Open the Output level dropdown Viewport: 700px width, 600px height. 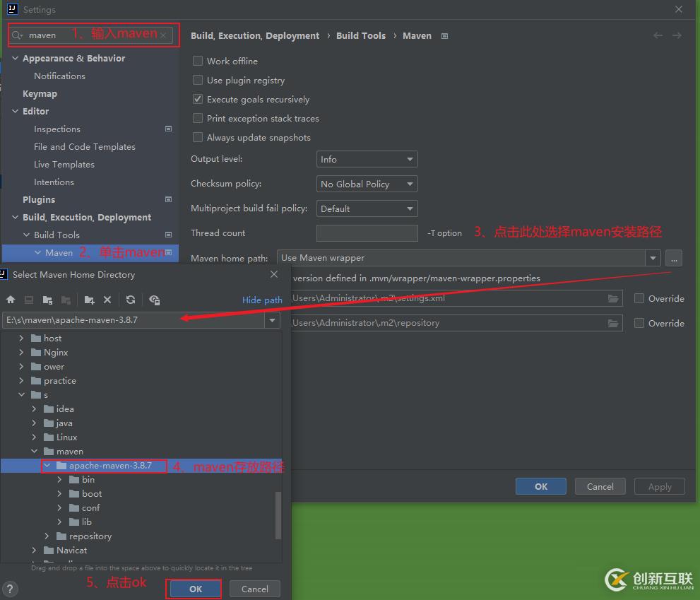click(367, 159)
